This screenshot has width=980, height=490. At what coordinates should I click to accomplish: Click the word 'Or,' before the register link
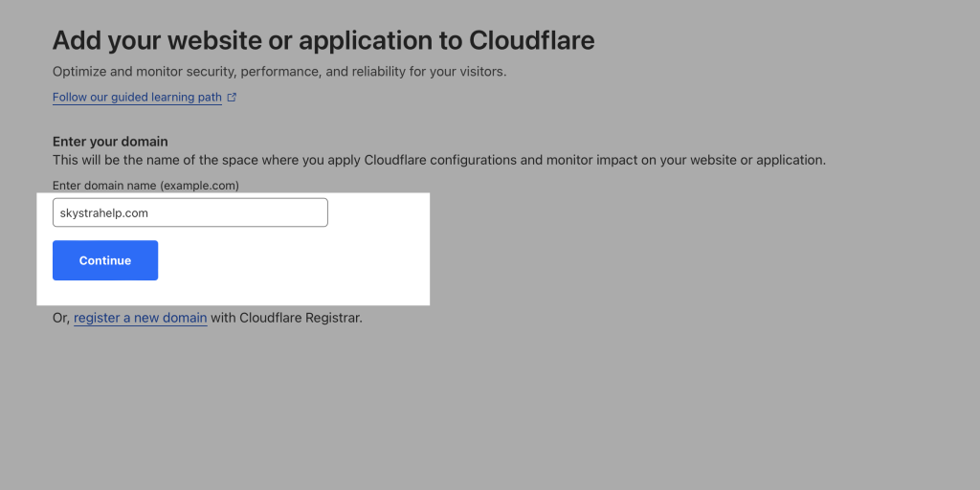click(61, 318)
